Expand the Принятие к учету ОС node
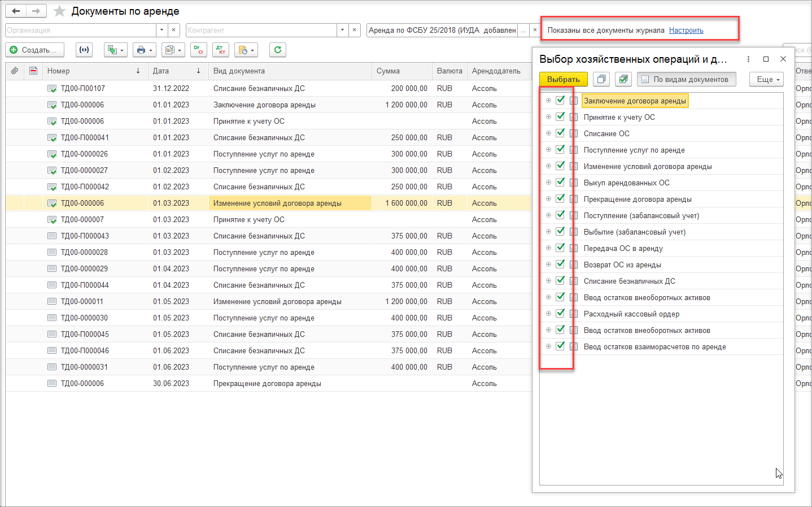Screen dimensions: 812x507 [x=548, y=117]
